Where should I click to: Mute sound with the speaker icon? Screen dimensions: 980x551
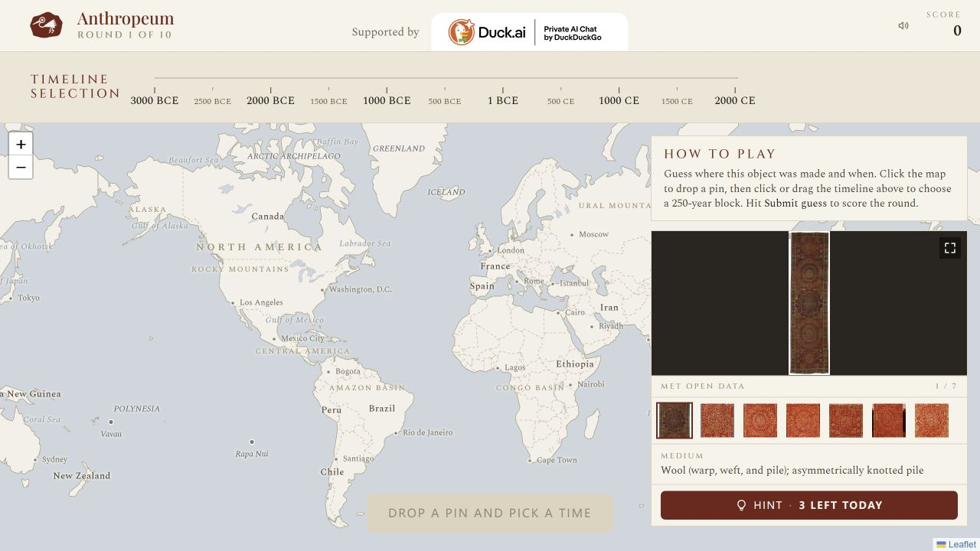903,26
